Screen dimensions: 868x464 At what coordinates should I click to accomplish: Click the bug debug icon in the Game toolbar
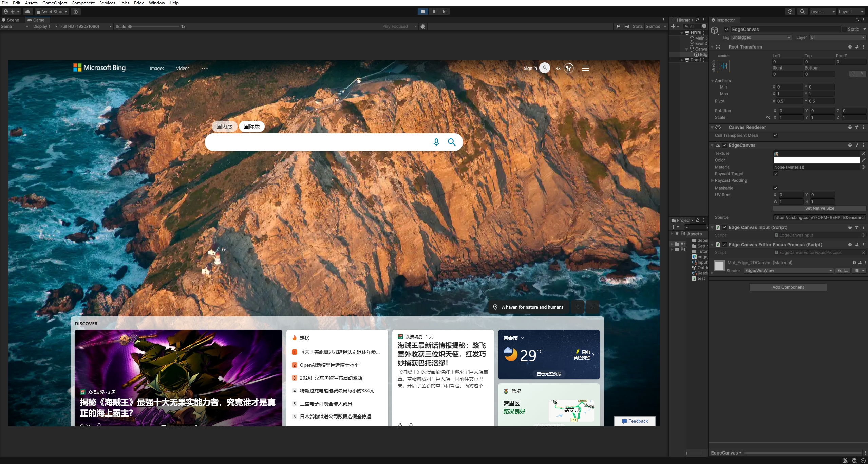tap(423, 26)
